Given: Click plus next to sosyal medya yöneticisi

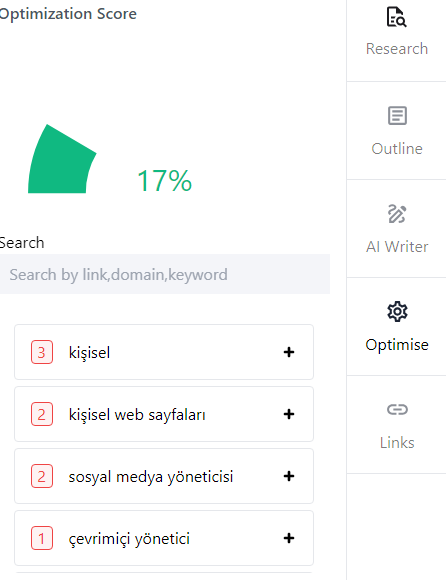Looking at the screenshot, I should click(289, 476).
